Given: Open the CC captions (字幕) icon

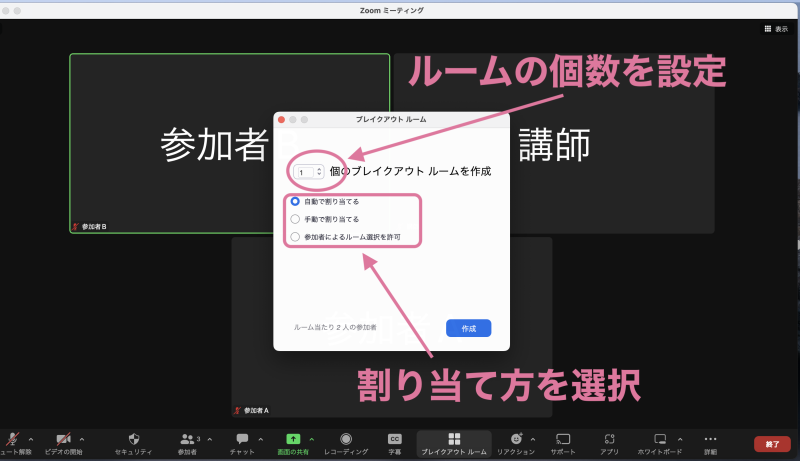Looking at the screenshot, I should (x=395, y=439).
